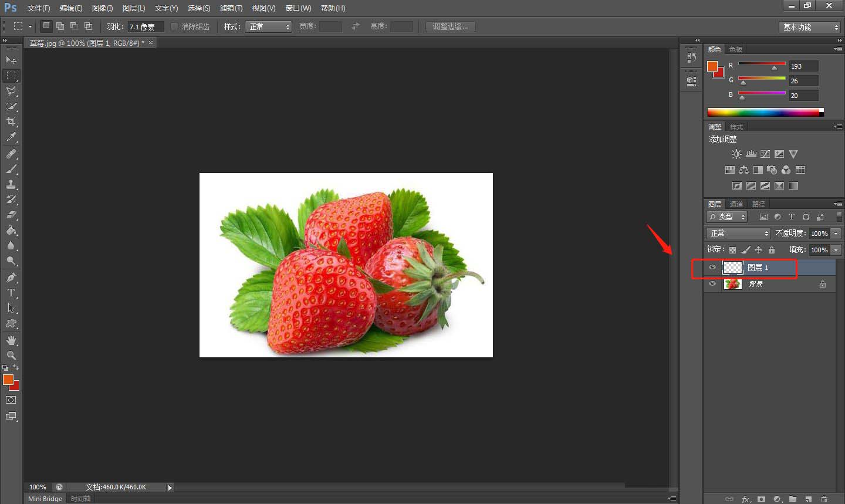Select the Zoom tool
Image resolution: width=845 pixels, height=504 pixels.
click(11, 356)
